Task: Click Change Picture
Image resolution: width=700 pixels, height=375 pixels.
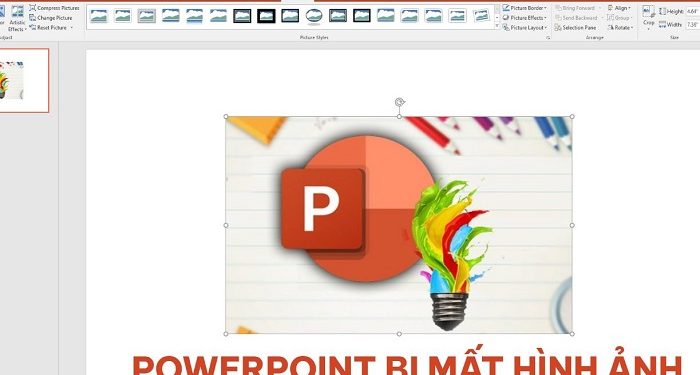Action: point(50,18)
